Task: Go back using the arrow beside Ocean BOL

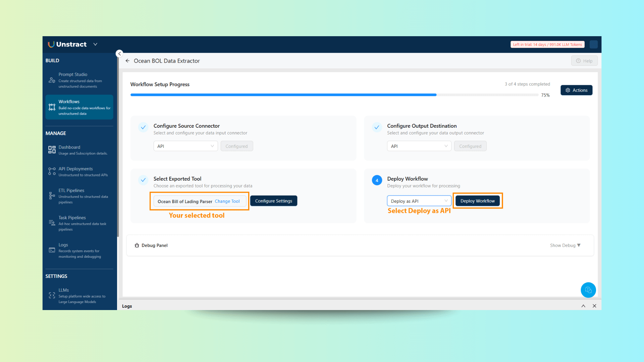Action: tap(127, 61)
